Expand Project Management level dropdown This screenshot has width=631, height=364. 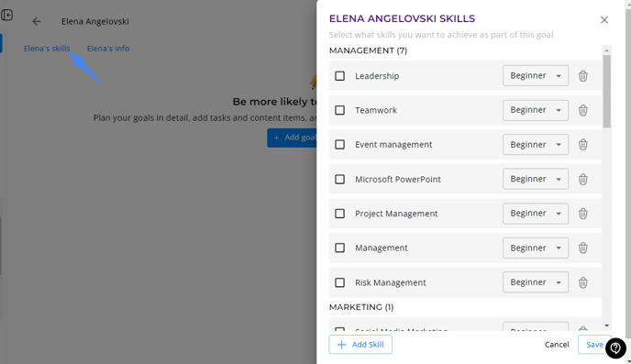tap(536, 214)
